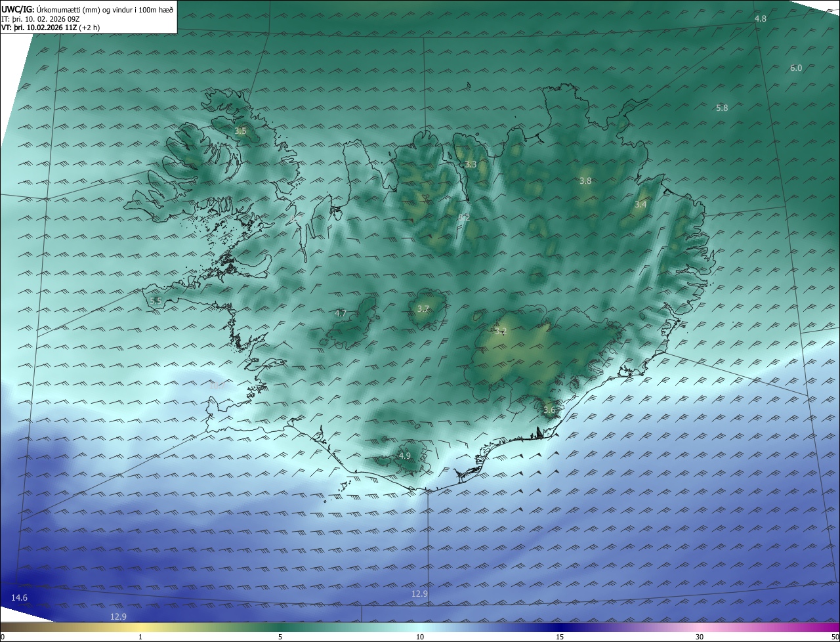Click the 3.5 value label
Image resolution: width=840 pixels, height=642 pixels.
click(x=240, y=131)
